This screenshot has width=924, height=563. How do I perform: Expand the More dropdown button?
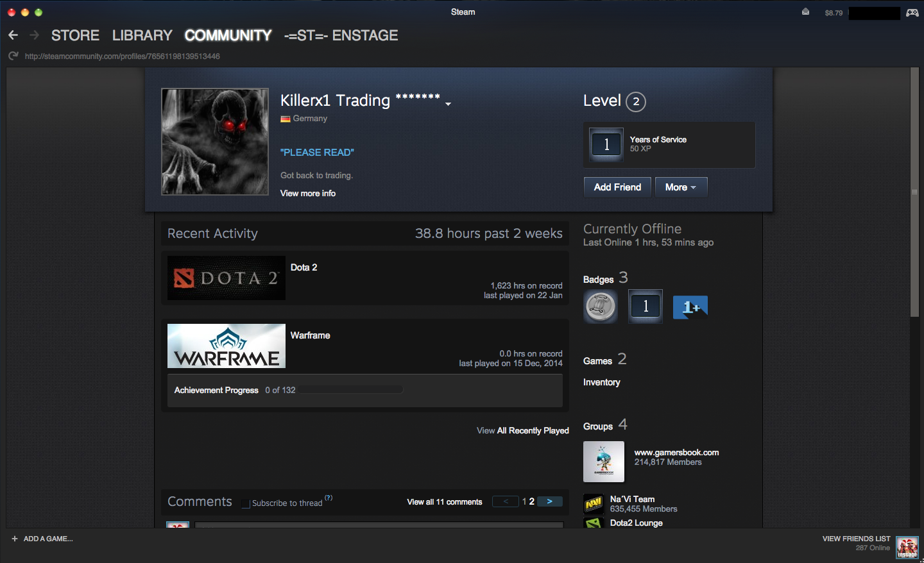(x=681, y=187)
